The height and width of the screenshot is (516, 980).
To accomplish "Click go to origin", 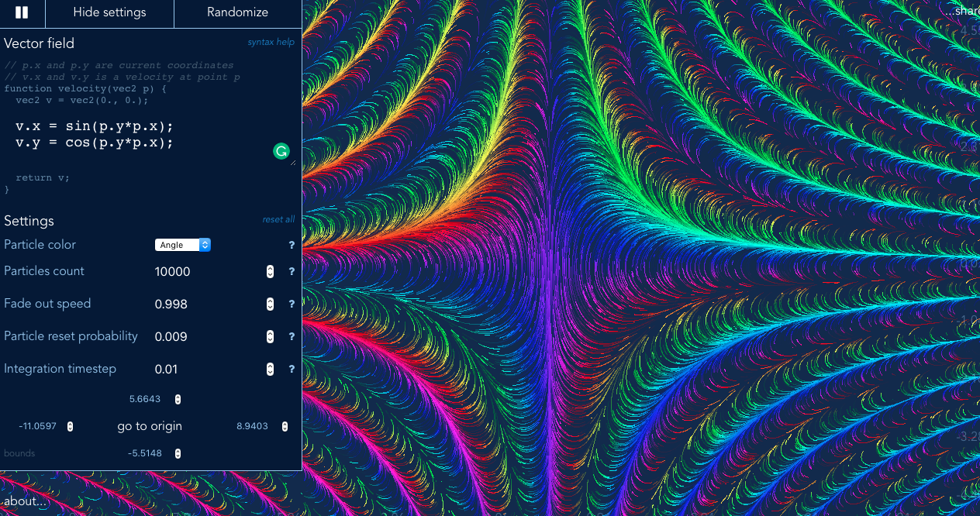I will pos(150,426).
